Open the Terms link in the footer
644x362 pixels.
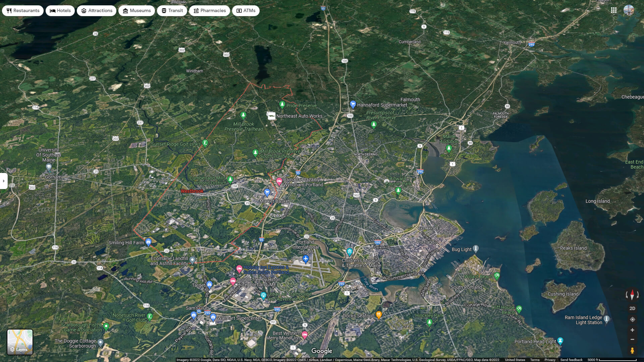click(535, 359)
